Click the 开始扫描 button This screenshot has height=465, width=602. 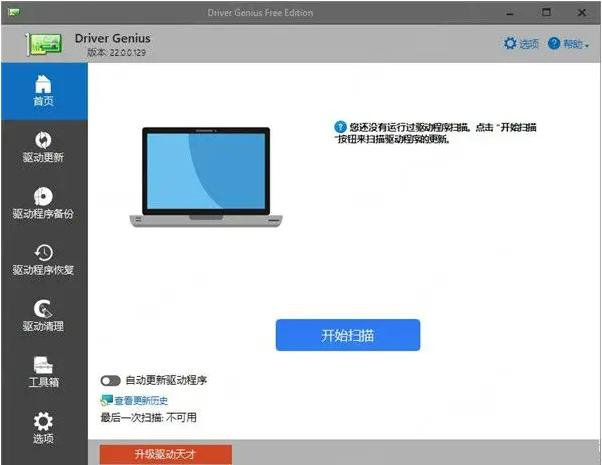click(x=347, y=335)
